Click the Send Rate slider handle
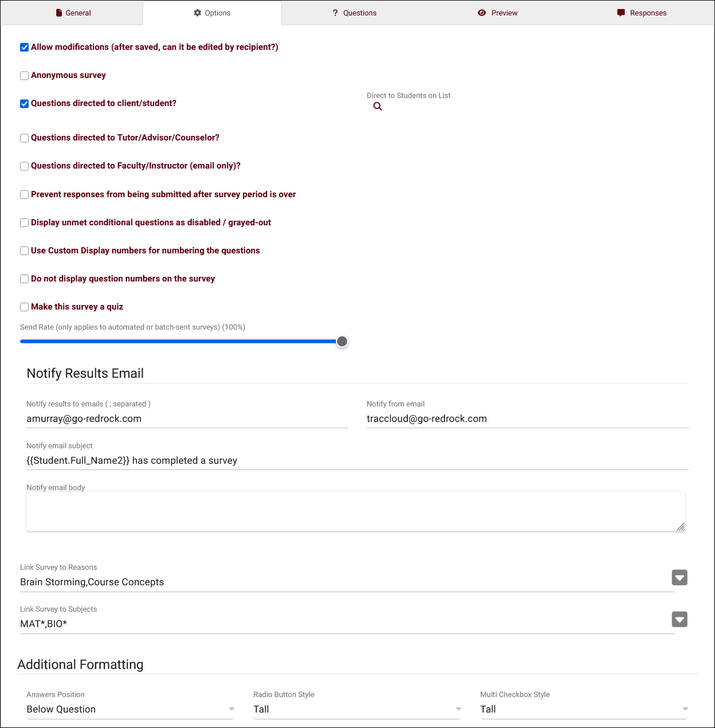This screenshot has height=728, width=715. click(342, 342)
